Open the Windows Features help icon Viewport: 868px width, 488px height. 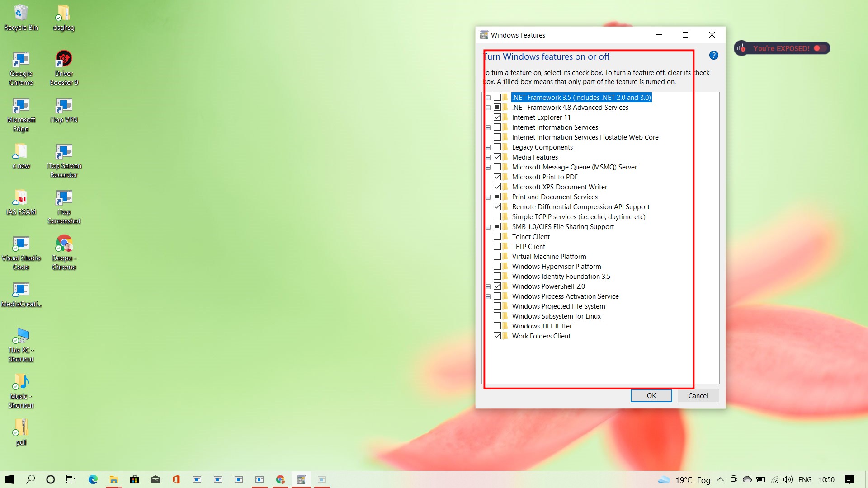point(713,56)
